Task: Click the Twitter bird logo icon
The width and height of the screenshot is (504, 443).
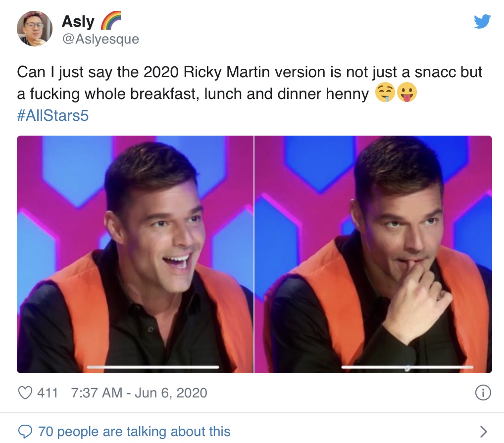Action: coord(482,21)
